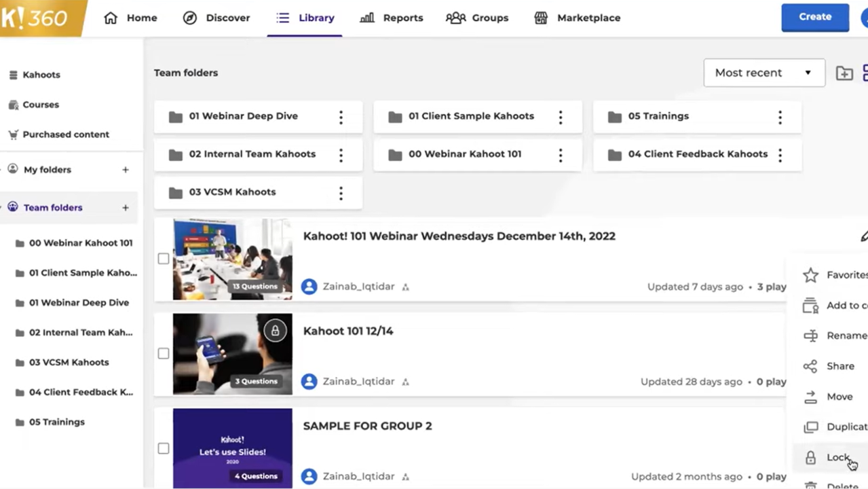Open Purchased content in the sidebar
Image resolution: width=868 pixels, height=489 pixels.
[65, 134]
